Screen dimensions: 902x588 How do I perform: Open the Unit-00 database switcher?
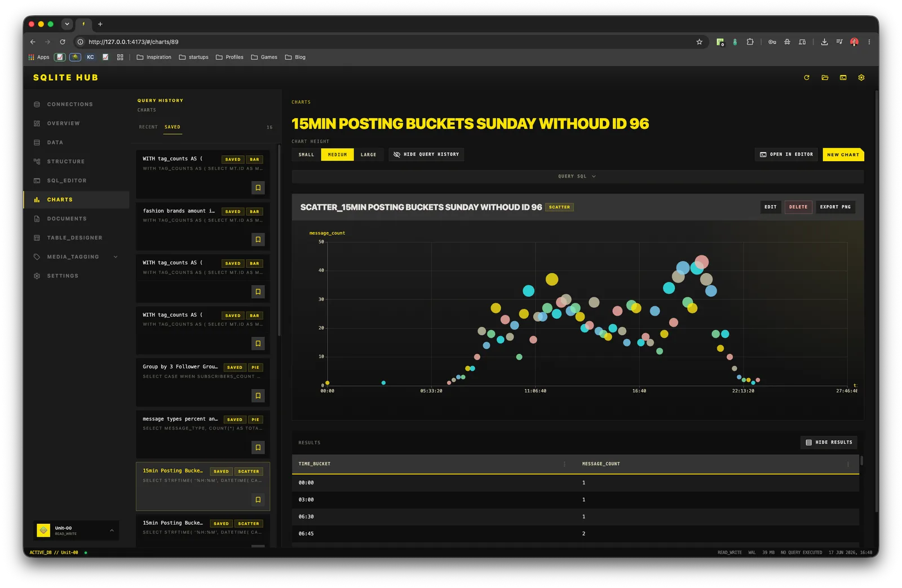(x=76, y=530)
